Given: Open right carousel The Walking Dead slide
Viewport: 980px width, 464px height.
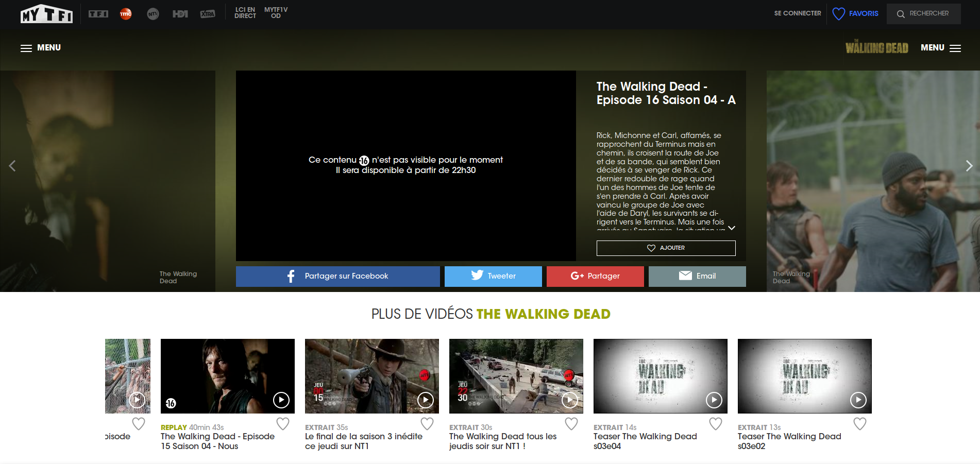Looking at the screenshot, I should click(873, 181).
